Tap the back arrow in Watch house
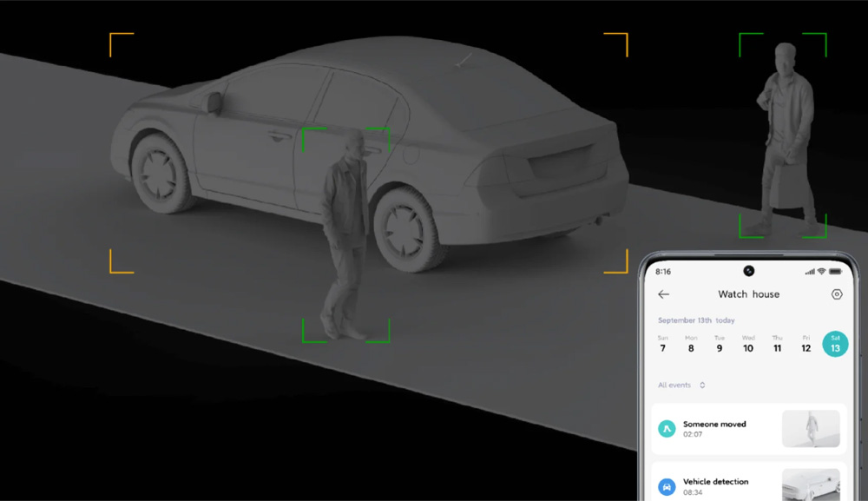 tap(664, 294)
